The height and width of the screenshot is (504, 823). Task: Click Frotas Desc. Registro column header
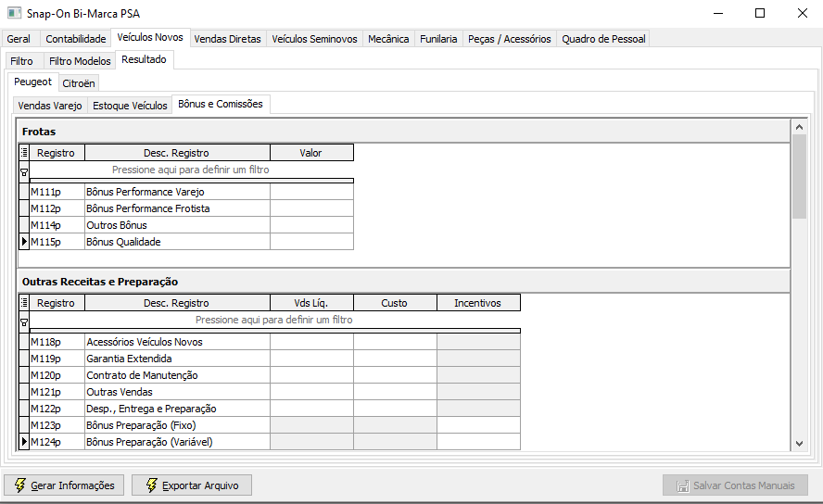pos(177,153)
